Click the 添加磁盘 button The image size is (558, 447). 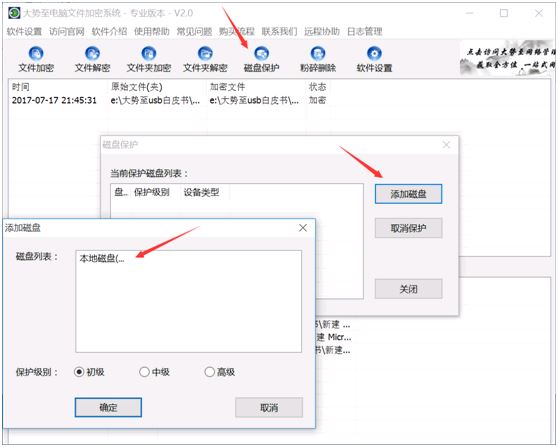tap(409, 194)
